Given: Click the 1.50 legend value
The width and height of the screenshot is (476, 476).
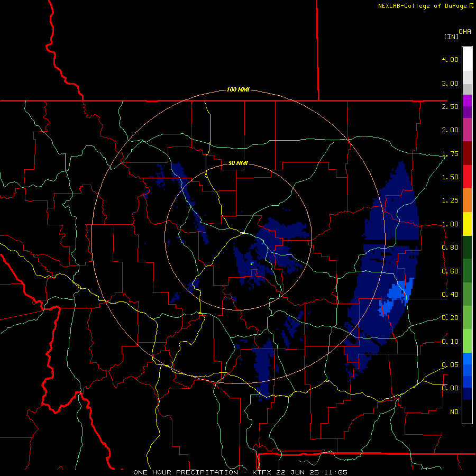Looking at the screenshot, I should coord(450,177).
